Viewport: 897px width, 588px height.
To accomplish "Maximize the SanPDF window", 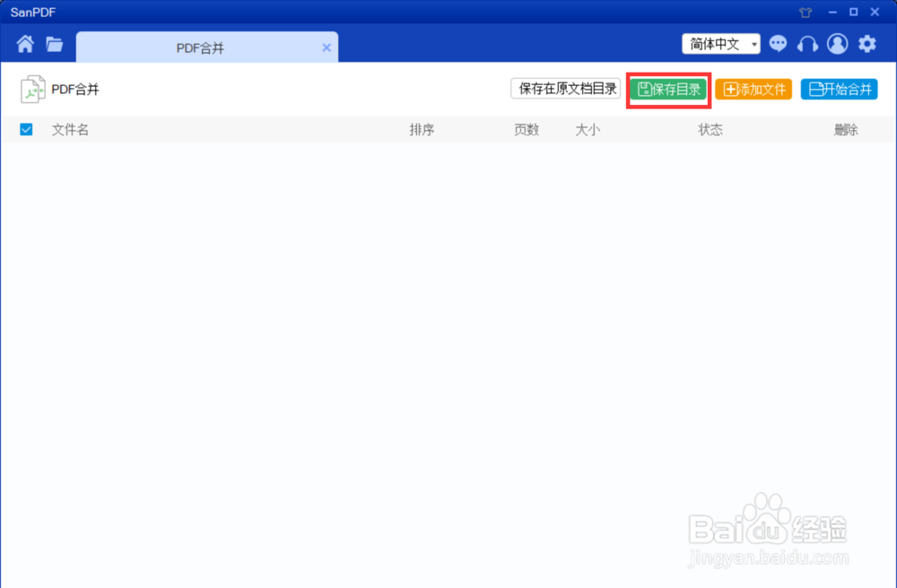I will coord(854,12).
